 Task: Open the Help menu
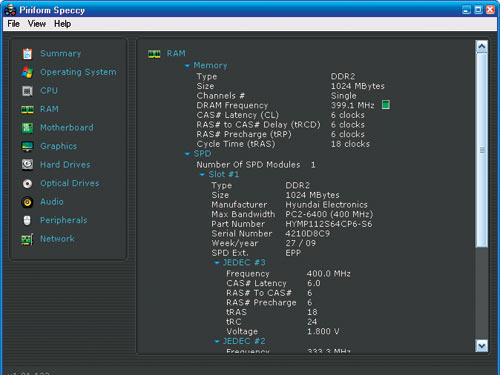pyautogui.click(x=62, y=24)
